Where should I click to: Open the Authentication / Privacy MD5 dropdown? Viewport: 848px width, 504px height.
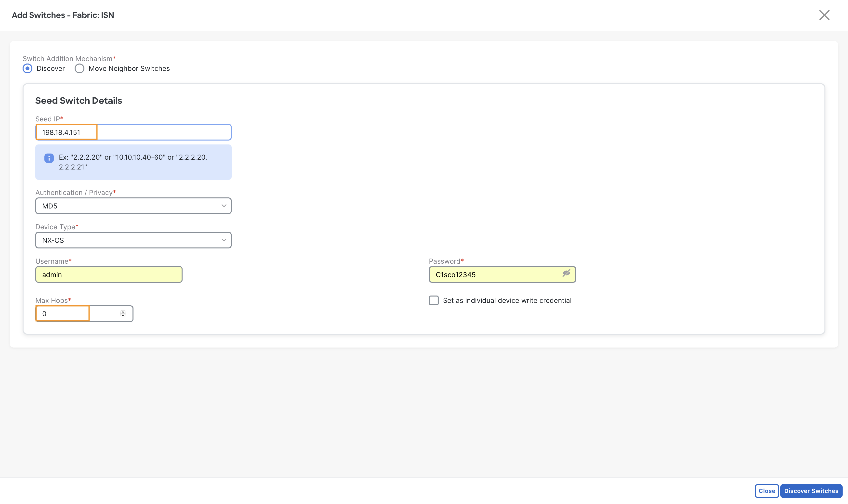(133, 206)
